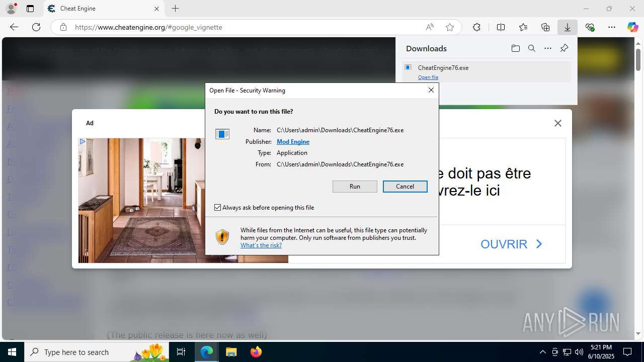The image size is (644, 362).
Task: Open the tab actions menu icon
Action: coord(30,9)
